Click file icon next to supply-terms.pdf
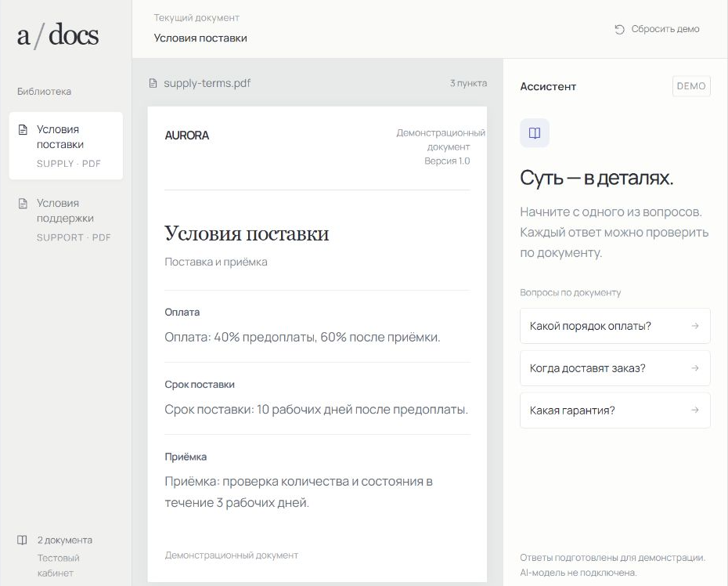 153,84
